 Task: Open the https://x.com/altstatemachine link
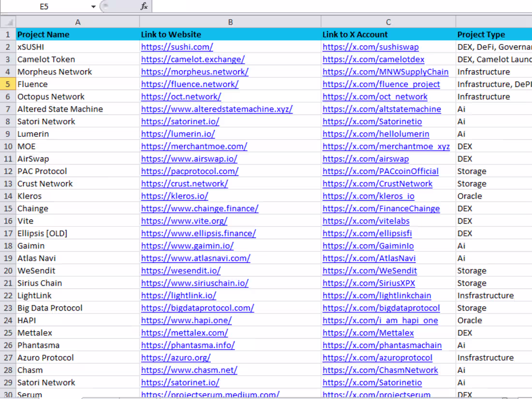click(382, 109)
